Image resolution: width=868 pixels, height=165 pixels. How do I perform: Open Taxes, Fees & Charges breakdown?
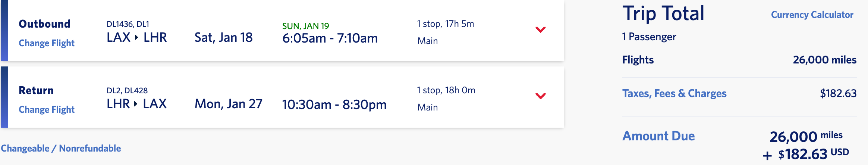674,93
